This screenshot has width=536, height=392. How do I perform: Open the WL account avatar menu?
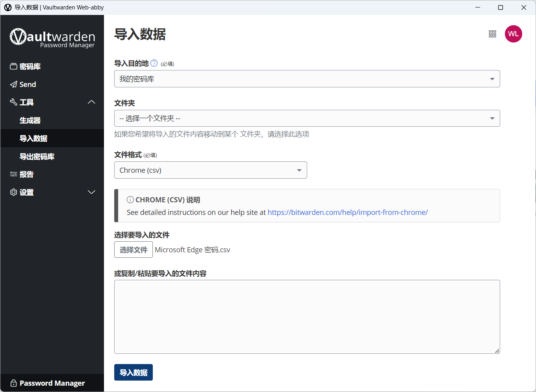pyautogui.click(x=514, y=34)
